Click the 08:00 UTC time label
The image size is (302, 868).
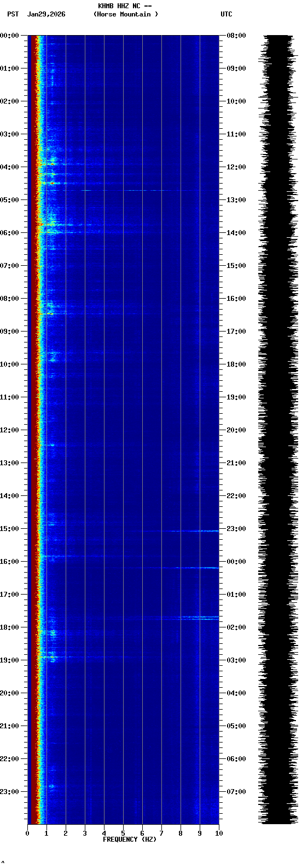pyautogui.click(x=236, y=36)
